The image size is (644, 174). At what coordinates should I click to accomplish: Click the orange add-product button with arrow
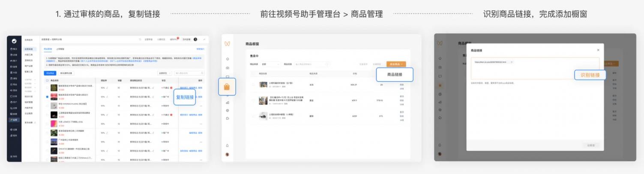coord(396,64)
